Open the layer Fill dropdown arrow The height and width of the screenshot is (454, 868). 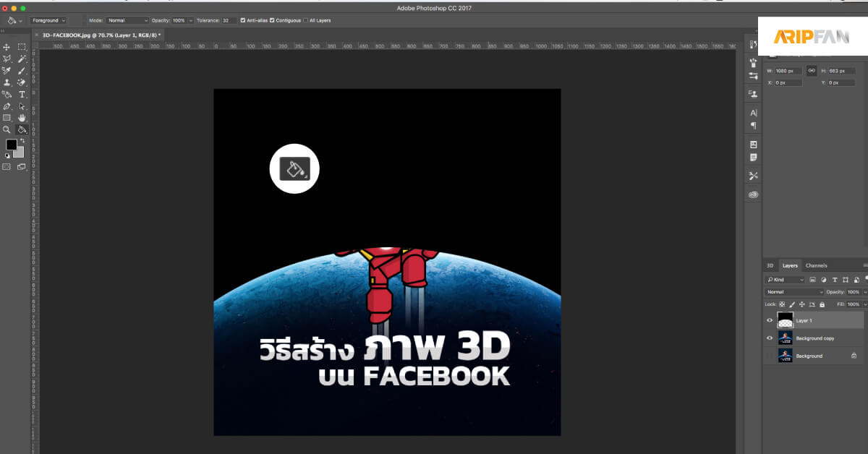tap(864, 304)
